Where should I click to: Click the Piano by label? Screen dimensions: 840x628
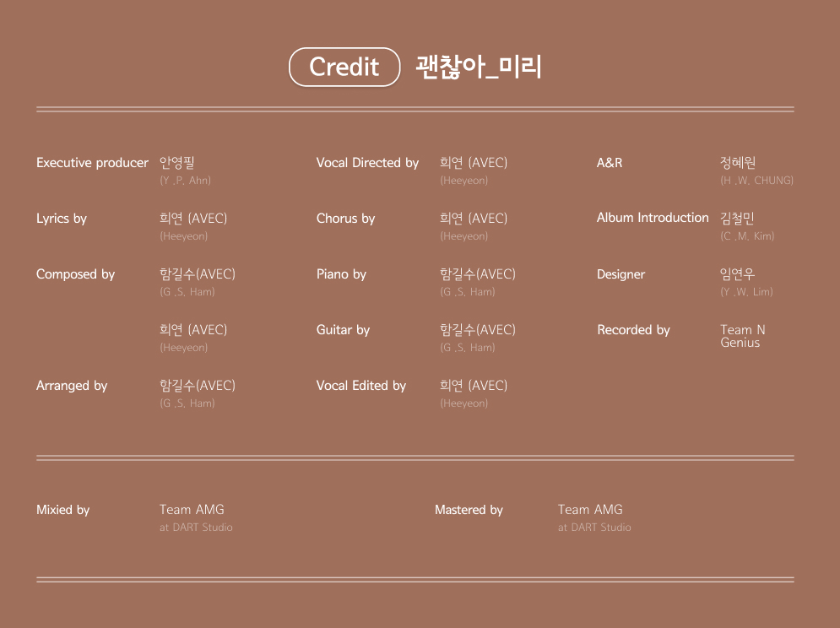click(341, 274)
